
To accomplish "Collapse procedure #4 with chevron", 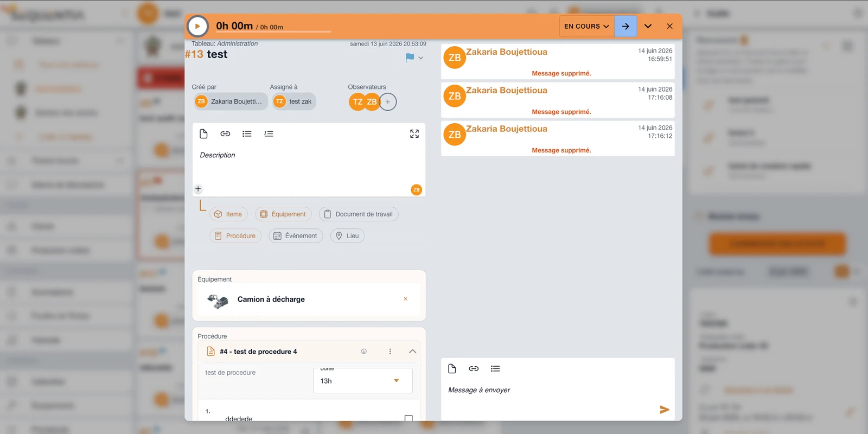I will click(x=412, y=352).
